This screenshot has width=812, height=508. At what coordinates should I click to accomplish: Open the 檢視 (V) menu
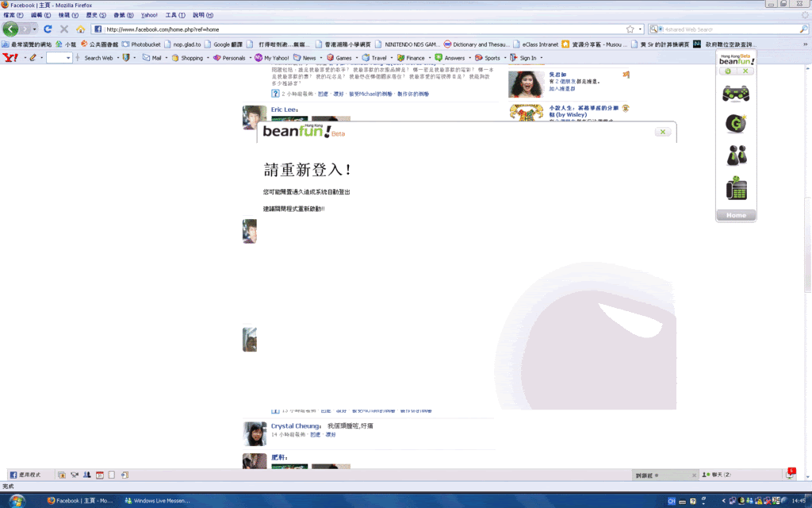tap(68, 15)
